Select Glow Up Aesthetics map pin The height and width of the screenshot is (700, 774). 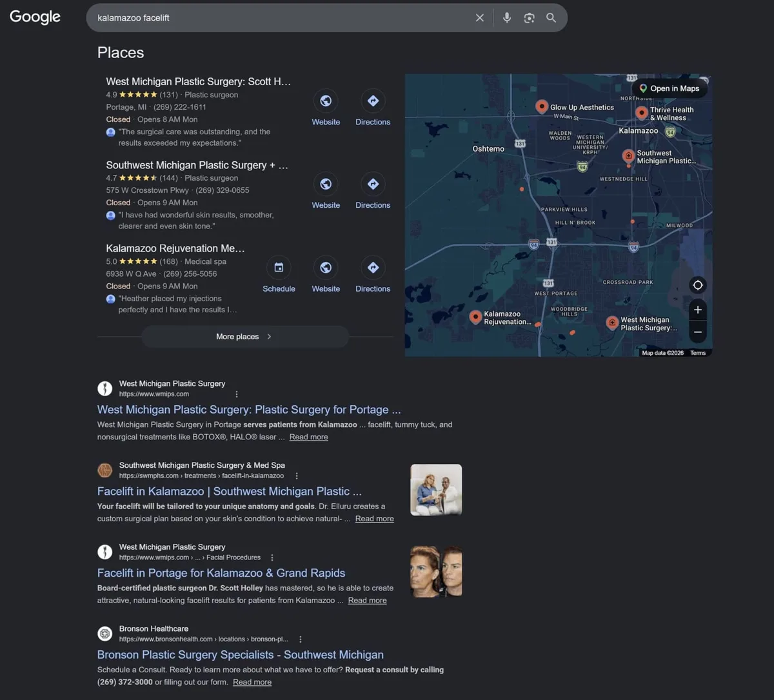click(x=542, y=106)
